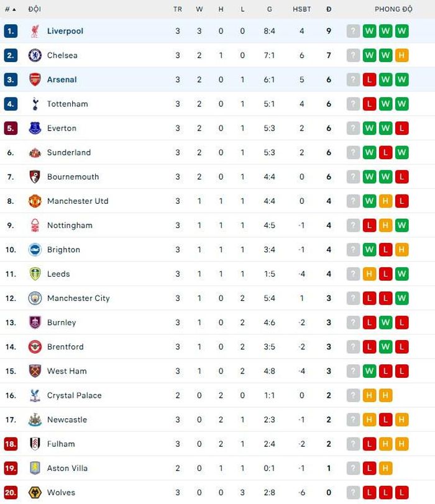Select the Newcastle crest icon

click(35, 419)
